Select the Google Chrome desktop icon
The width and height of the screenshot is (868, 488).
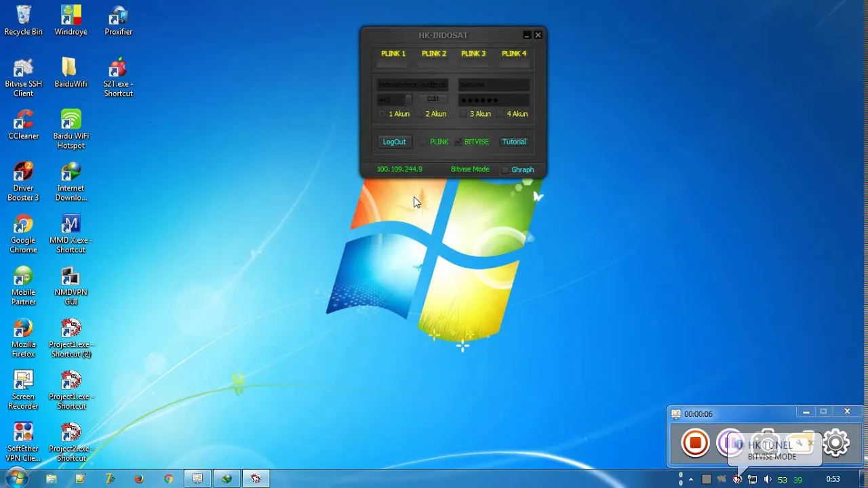(x=23, y=234)
